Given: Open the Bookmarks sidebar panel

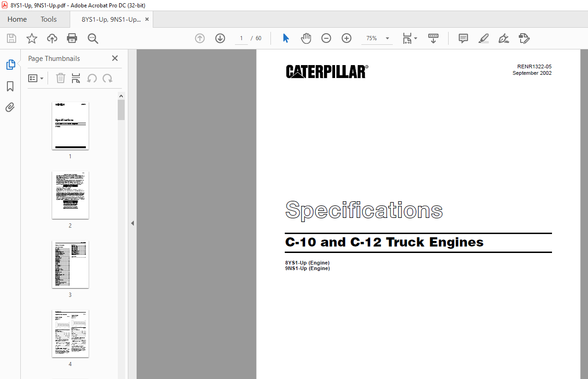Looking at the screenshot, I should point(10,86).
